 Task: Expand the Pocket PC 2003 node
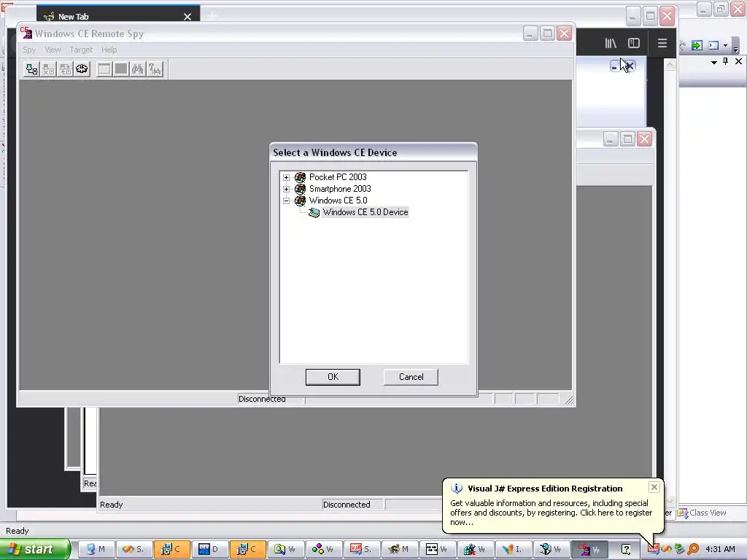point(286,178)
